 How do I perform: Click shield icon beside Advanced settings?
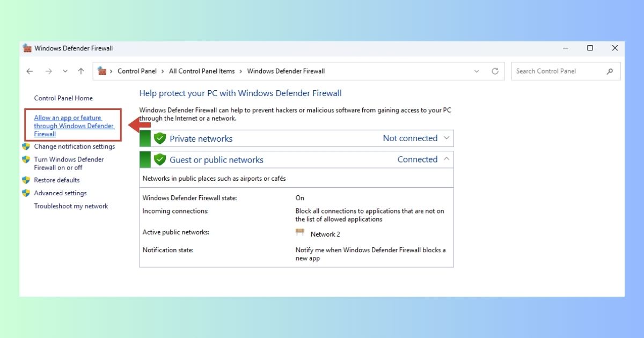(x=26, y=193)
